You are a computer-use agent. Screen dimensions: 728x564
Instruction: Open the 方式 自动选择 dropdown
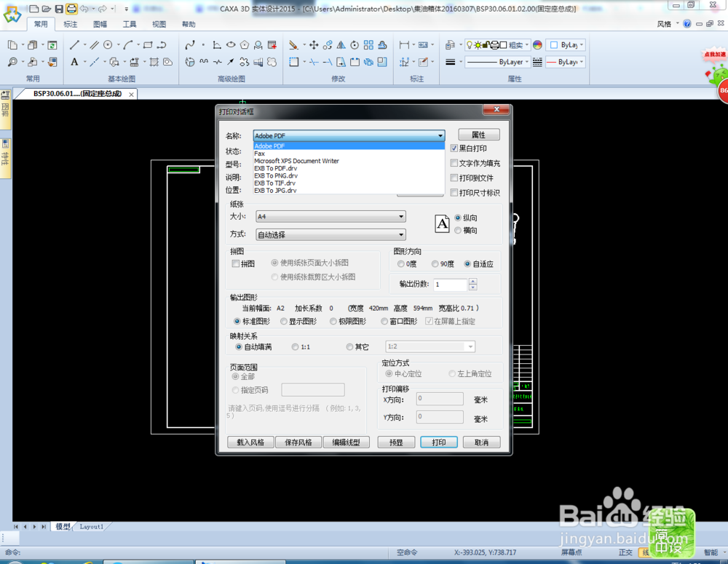point(331,235)
